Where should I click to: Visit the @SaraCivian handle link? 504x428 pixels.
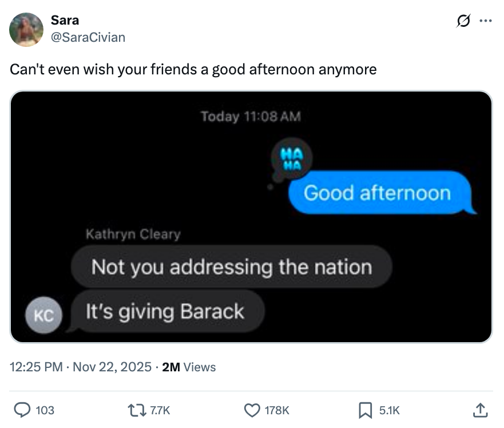[88, 37]
